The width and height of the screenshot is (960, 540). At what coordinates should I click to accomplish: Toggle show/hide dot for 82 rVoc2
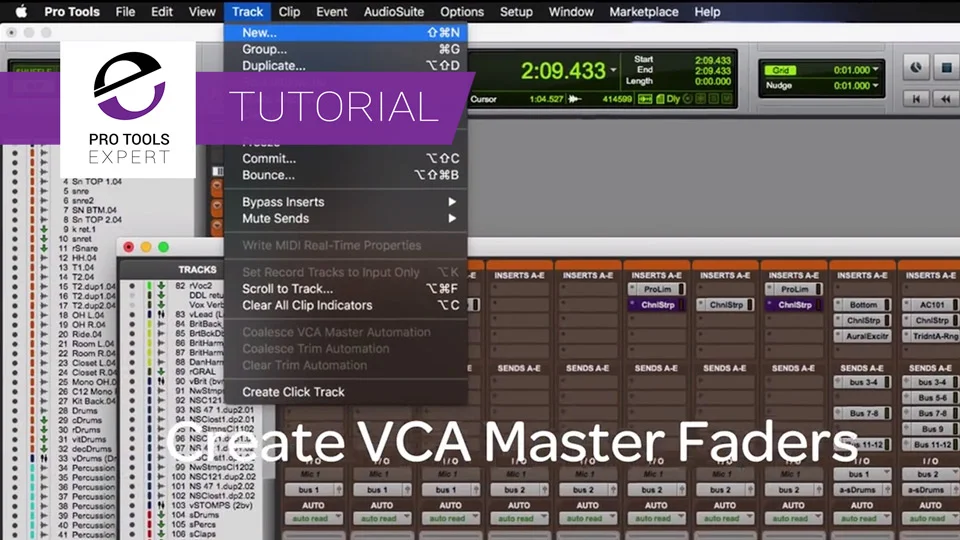pos(132,285)
